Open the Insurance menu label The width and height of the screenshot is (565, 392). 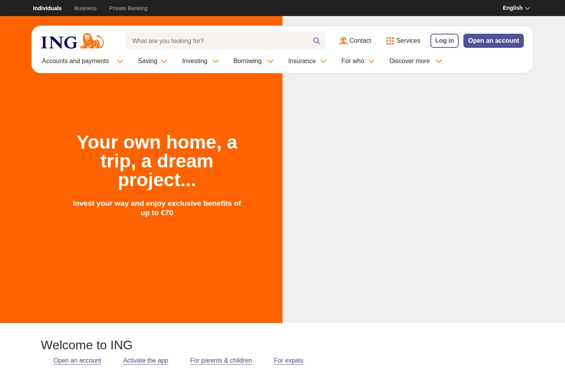(302, 61)
